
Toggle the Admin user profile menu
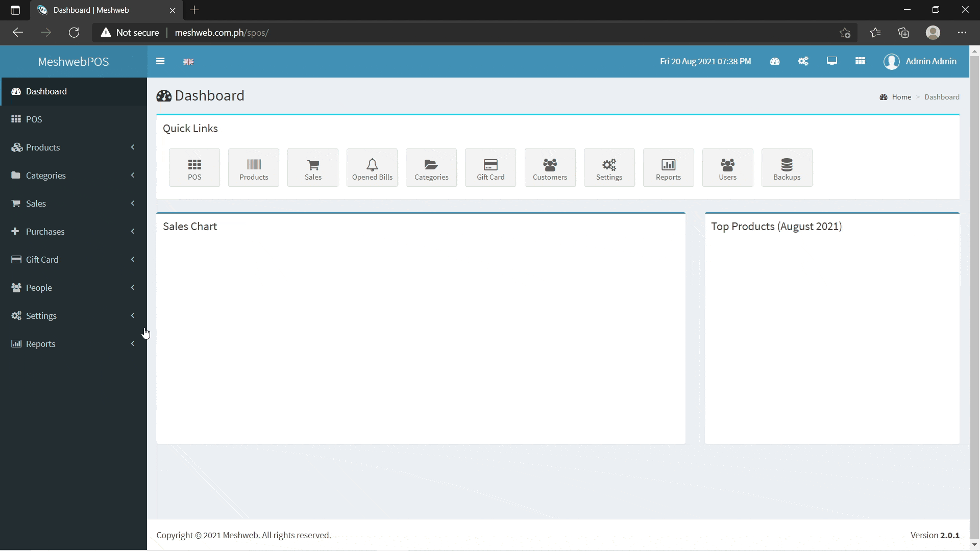coord(920,61)
